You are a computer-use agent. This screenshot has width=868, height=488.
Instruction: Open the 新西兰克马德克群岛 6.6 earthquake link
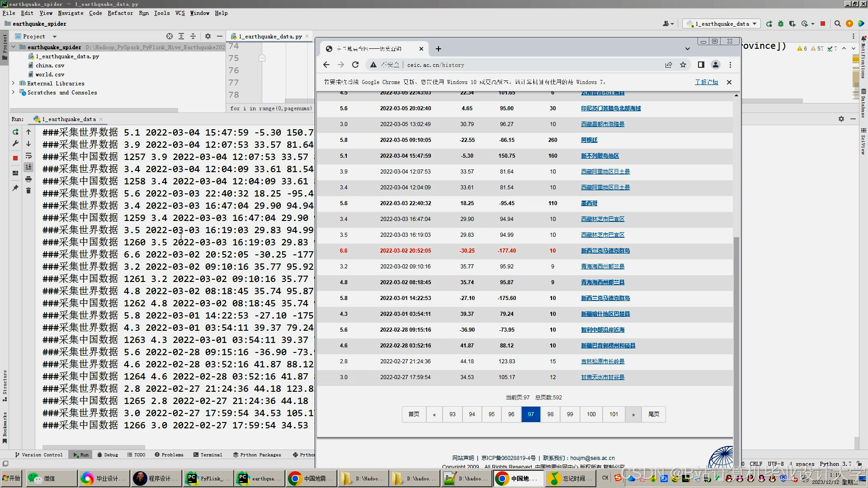(605, 251)
